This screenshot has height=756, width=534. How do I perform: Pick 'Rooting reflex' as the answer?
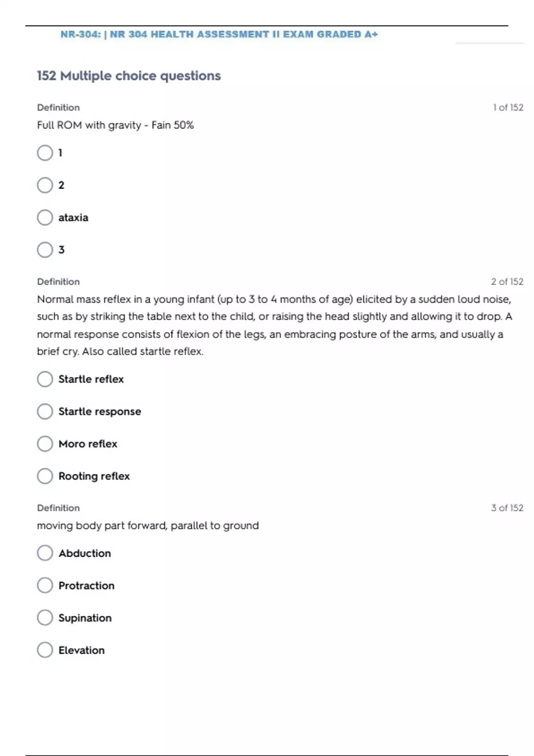click(45, 476)
